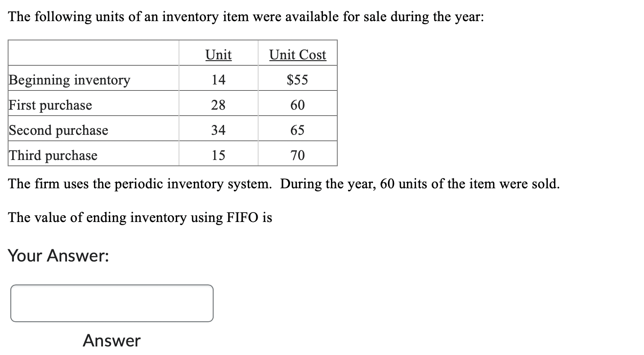Select the unit quantity 15
The width and height of the screenshot is (644, 355).
(218, 155)
